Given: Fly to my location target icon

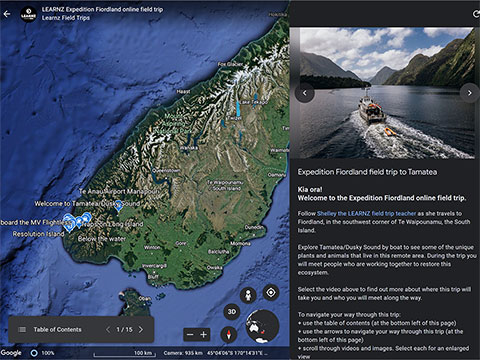Looking at the screenshot, I should coord(271,293).
